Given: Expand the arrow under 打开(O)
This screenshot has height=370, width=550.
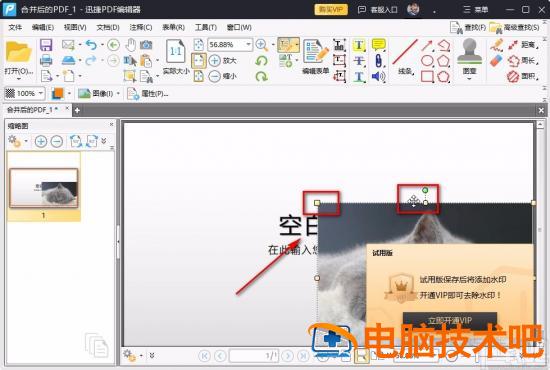Looking at the screenshot, I should click(18, 79).
